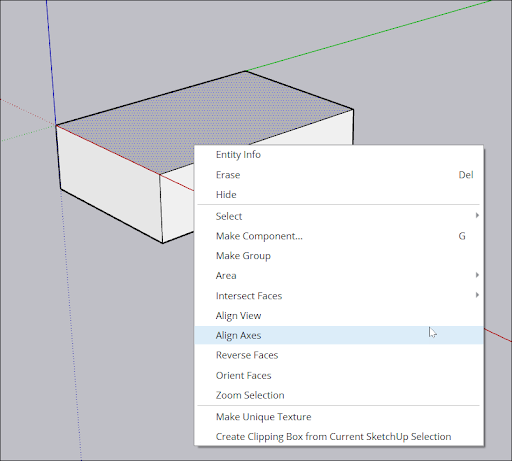Image resolution: width=512 pixels, height=461 pixels.
Task: Click the Area submenu arrow
Action: point(477,275)
